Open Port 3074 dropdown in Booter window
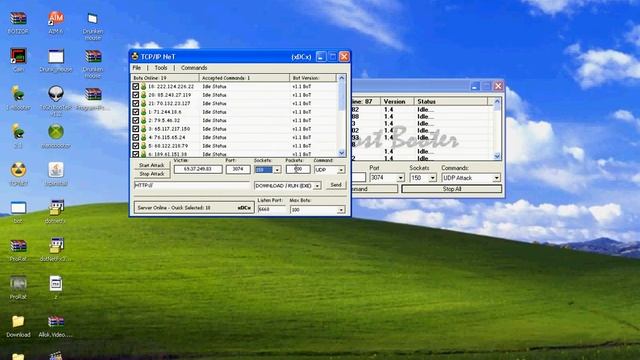The width and height of the screenshot is (640, 360). coord(400,178)
